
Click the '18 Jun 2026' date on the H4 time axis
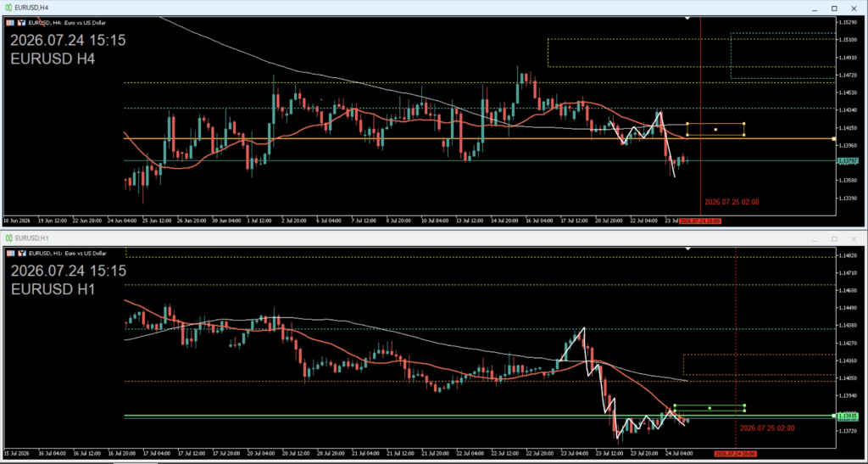click(x=17, y=221)
